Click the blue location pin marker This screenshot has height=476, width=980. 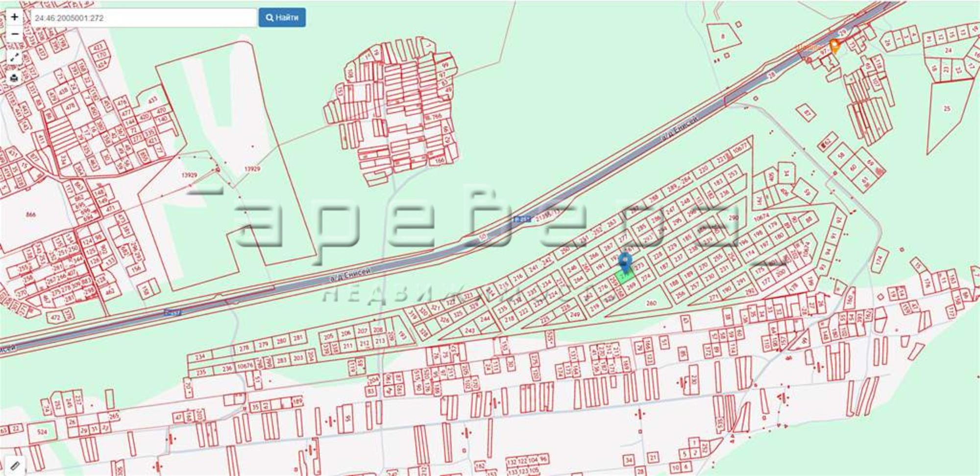pyautogui.click(x=625, y=262)
